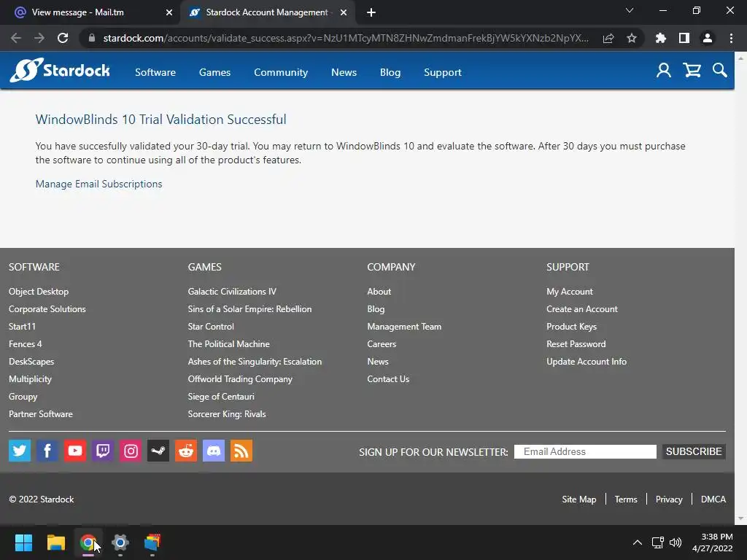The height and width of the screenshot is (560, 747).
Task: Open Star Control footer link
Action: pos(211,327)
